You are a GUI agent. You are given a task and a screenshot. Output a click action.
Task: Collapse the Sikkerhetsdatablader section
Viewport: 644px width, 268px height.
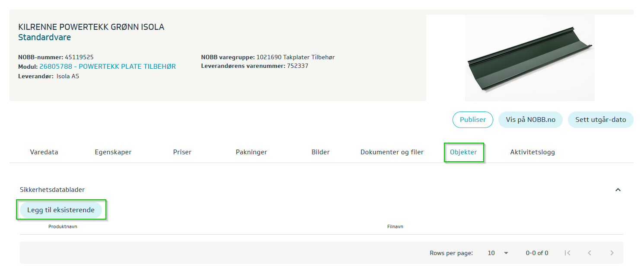pos(618,190)
